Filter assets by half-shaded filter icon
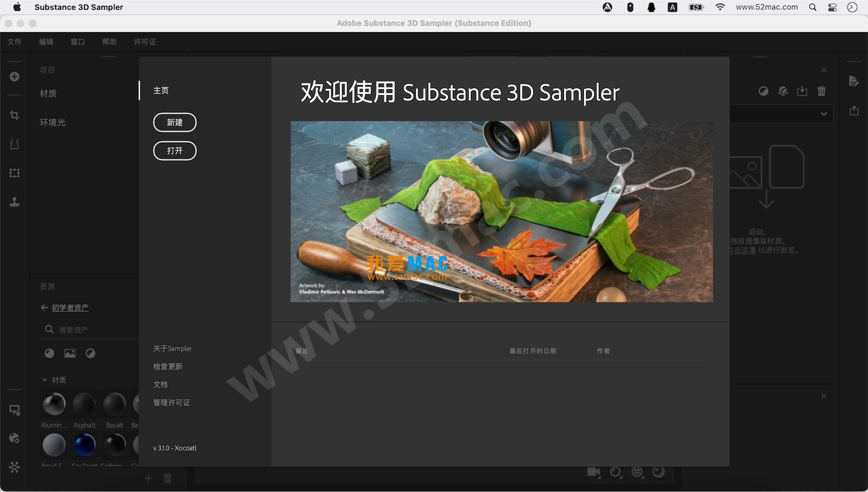The image size is (868, 492). 90,353
